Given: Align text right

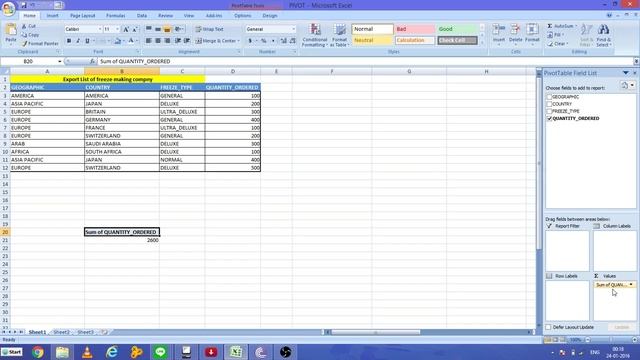Looking at the screenshot, I should [167, 41].
